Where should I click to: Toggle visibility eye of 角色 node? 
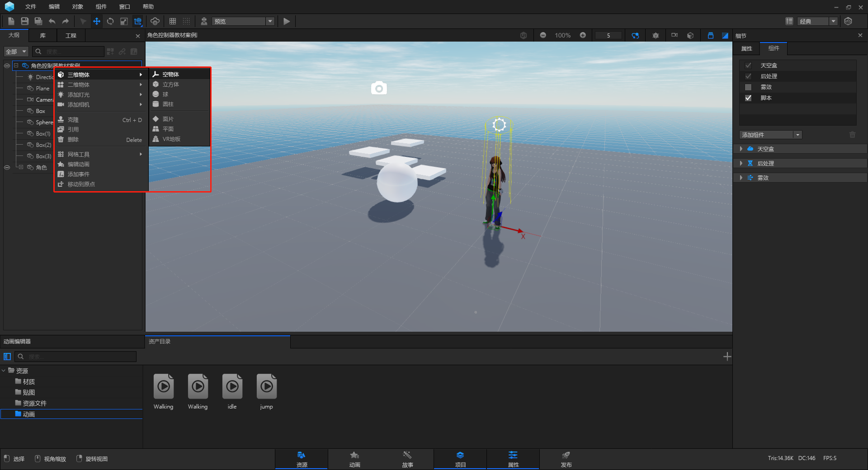click(x=7, y=167)
